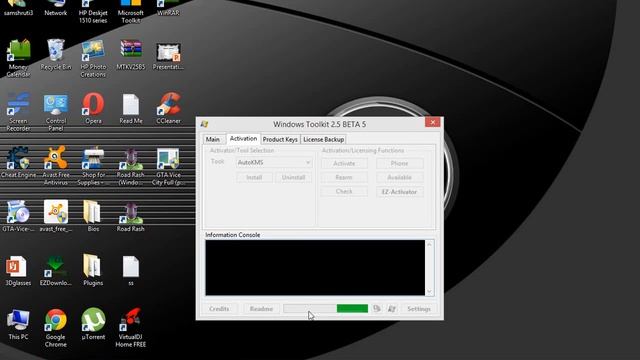This screenshot has height=360, width=640.
Task: Launch Screen Recorder shortcut
Action: [x=18, y=112]
